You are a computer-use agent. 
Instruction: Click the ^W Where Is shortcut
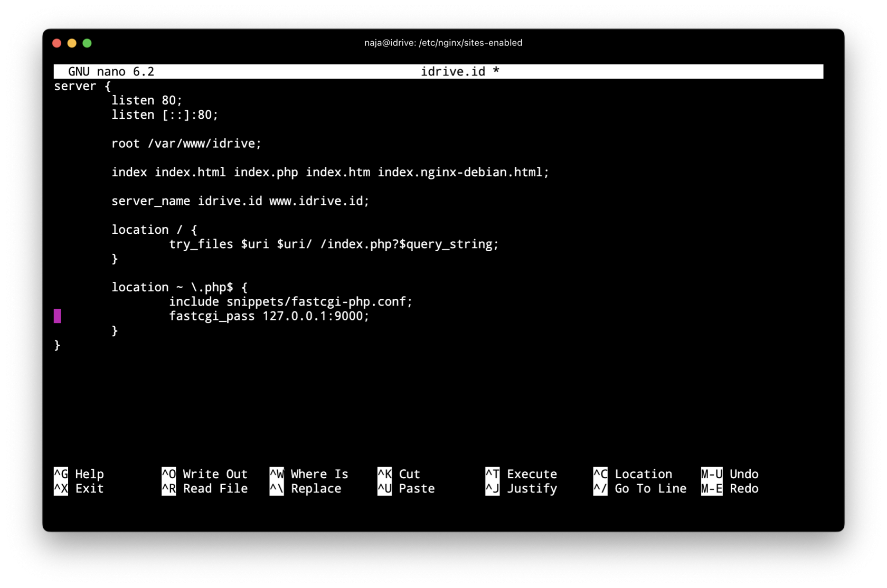(x=309, y=474)
